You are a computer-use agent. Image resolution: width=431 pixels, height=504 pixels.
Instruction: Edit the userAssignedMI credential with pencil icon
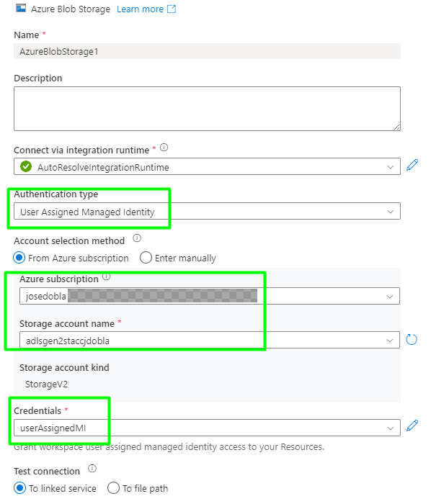(x=412, y=426)
